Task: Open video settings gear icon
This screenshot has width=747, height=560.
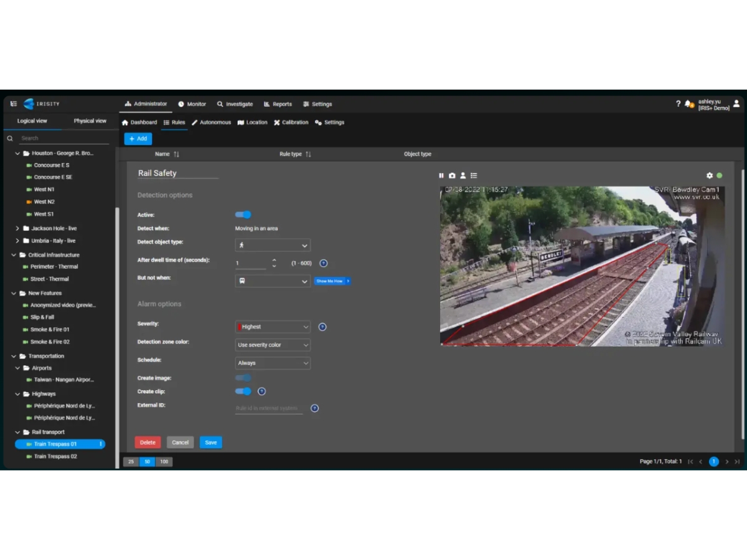Action: (710, 175)
